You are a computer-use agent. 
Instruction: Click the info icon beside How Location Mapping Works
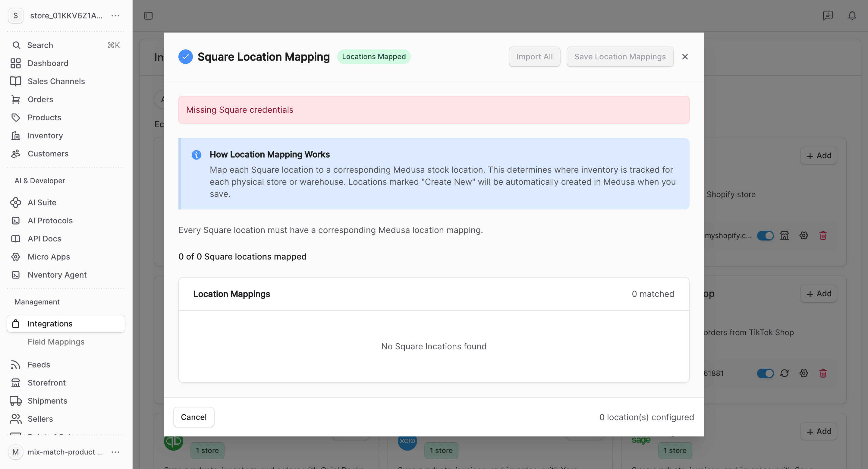197,155
